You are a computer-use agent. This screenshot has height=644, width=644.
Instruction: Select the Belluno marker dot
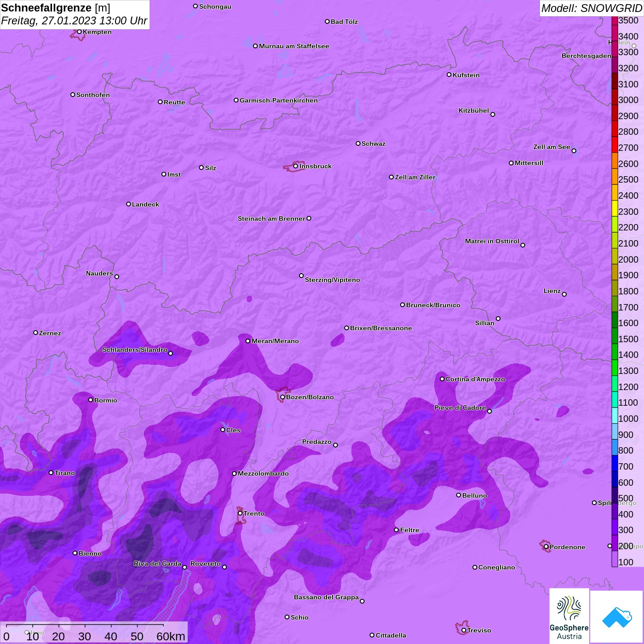pyautogui.click(x=459, y=495)
